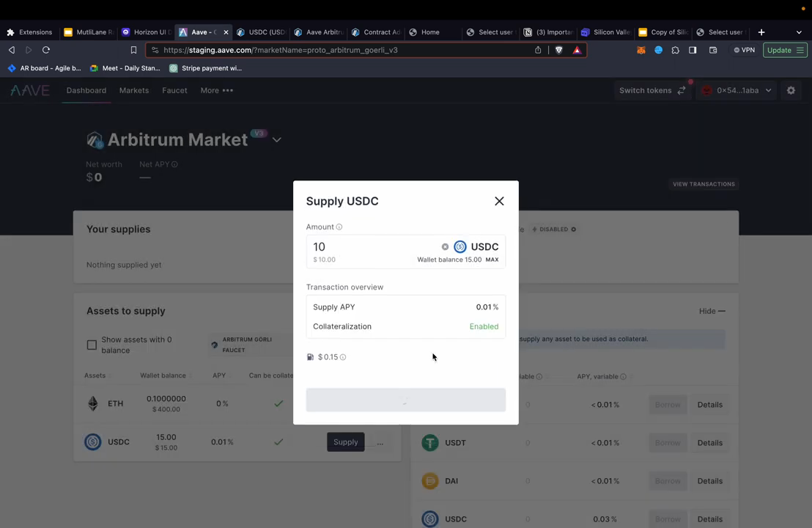Viewport: 812px width, 528px height.
Task: Toggle the browser sidebar panel icon
Action: 693,50
